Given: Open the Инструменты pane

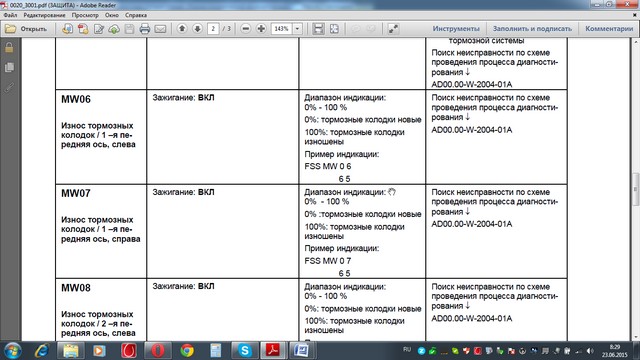Looking at the screenshot, I should [456, 29].
